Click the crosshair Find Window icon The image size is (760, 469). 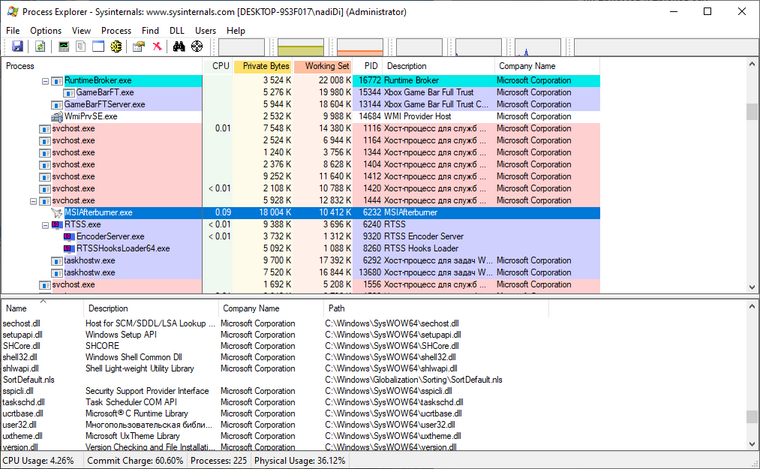[197, 47]
